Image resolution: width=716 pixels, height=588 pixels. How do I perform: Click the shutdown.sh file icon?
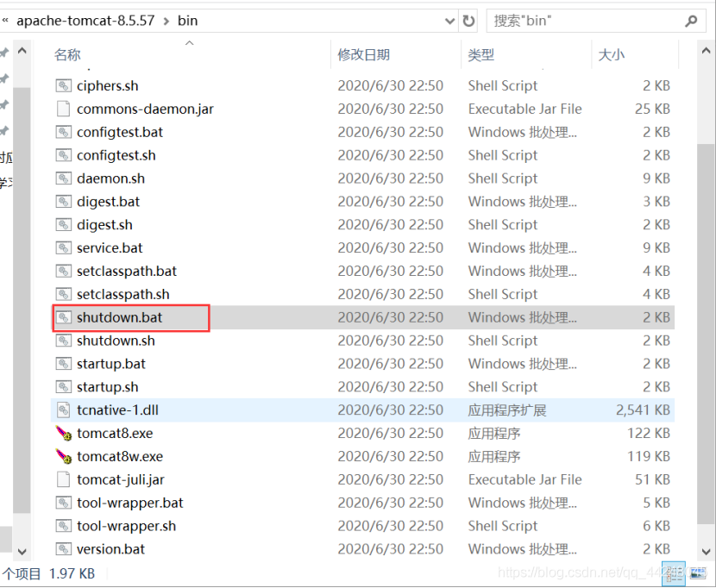click(64, 341)
